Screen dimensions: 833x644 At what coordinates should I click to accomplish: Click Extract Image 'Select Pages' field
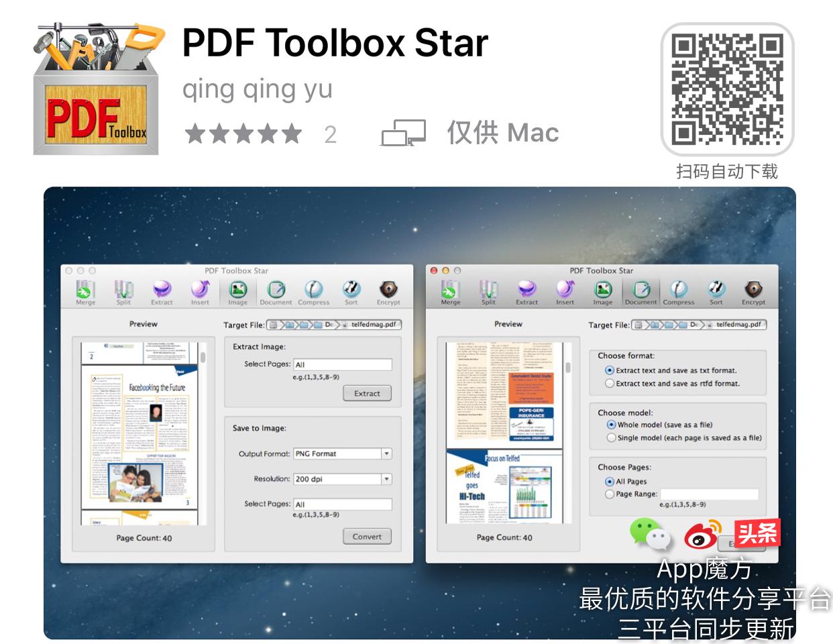click(x=343, y=364)
